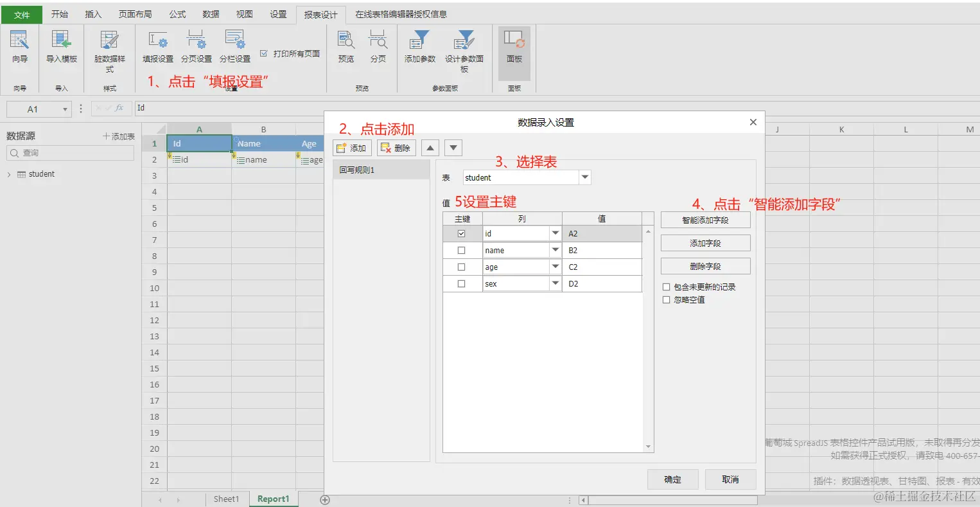The width and height of the screenshot is (980, 507).
Task: Select 回写规则1 in rule list
Action: coord(381,170)
